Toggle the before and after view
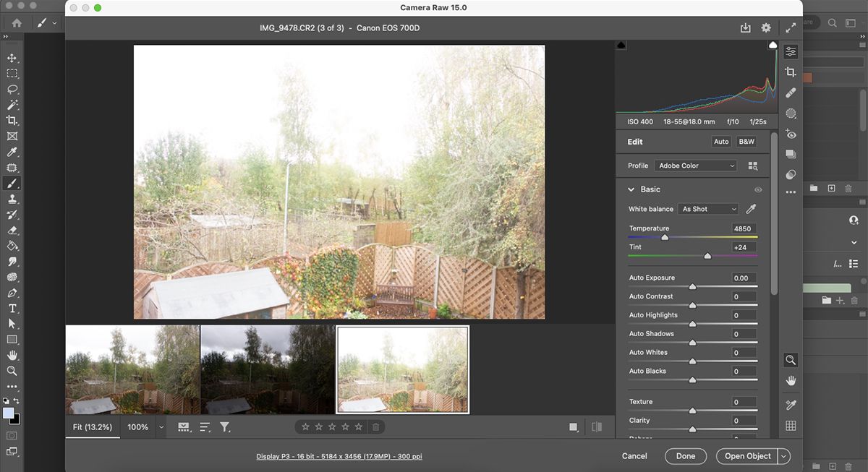Screen dimensions: 868x472 tap(597, 426)
